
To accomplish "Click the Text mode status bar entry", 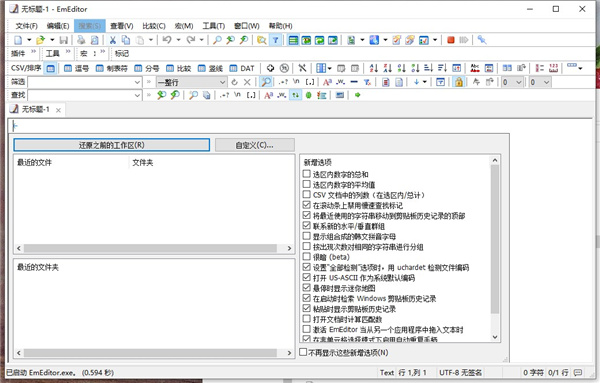I will point(386,372).
